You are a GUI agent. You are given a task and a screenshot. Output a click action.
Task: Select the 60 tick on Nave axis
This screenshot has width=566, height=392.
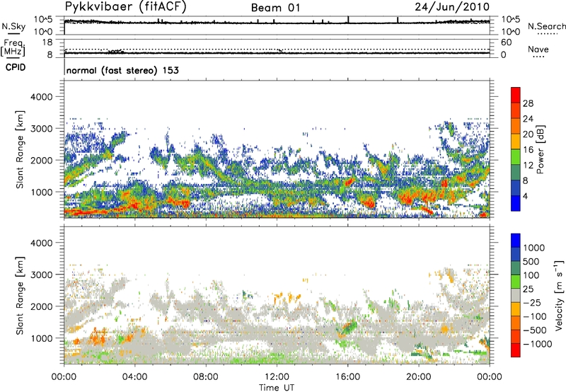tap(506, 42)
